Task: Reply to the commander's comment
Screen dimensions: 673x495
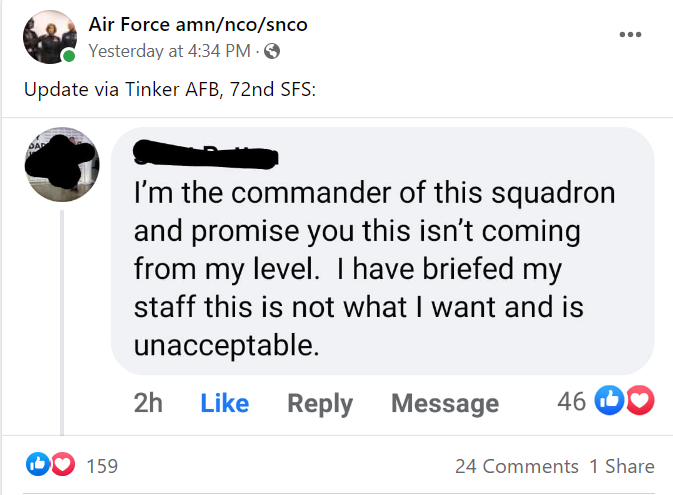Action: tap(320, 403)
